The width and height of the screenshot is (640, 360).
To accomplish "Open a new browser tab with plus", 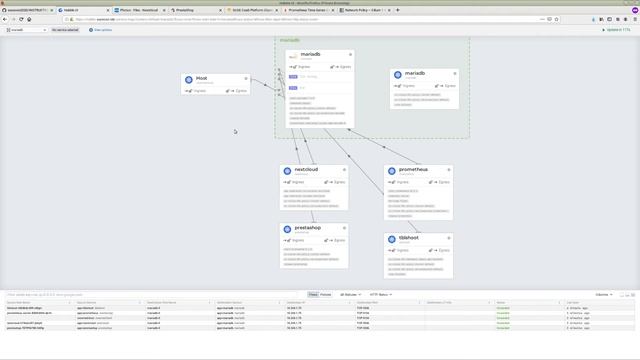I will (x=398, y=10).
